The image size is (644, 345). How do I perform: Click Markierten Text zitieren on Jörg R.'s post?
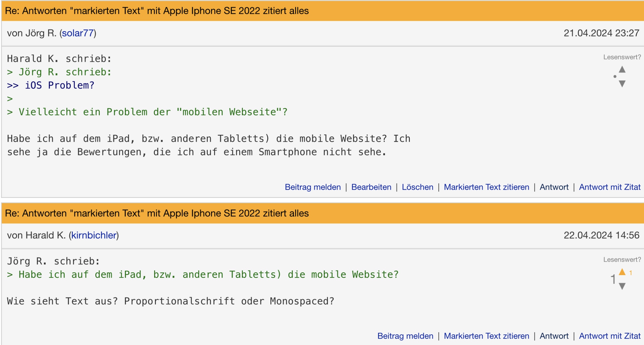[486, 187]
